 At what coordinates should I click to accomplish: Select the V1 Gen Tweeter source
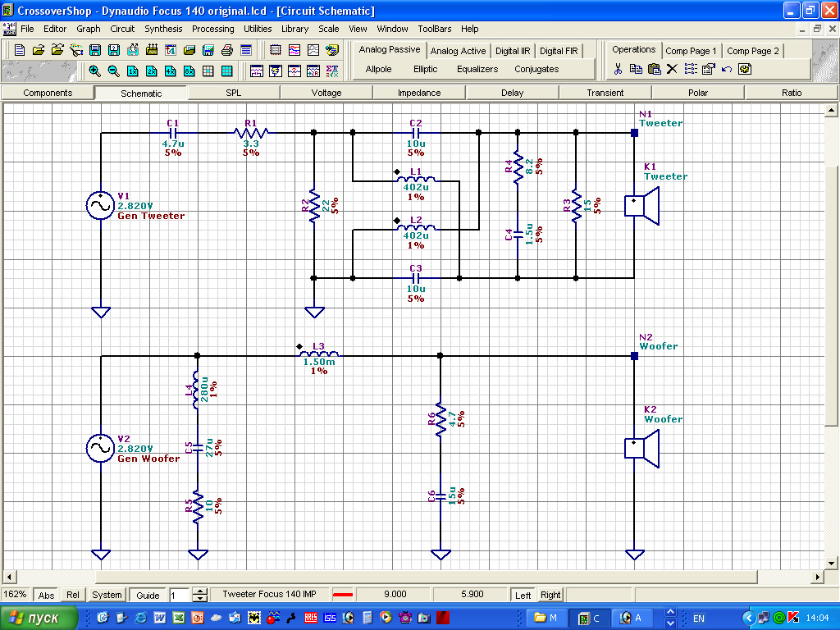click(100, 206)
